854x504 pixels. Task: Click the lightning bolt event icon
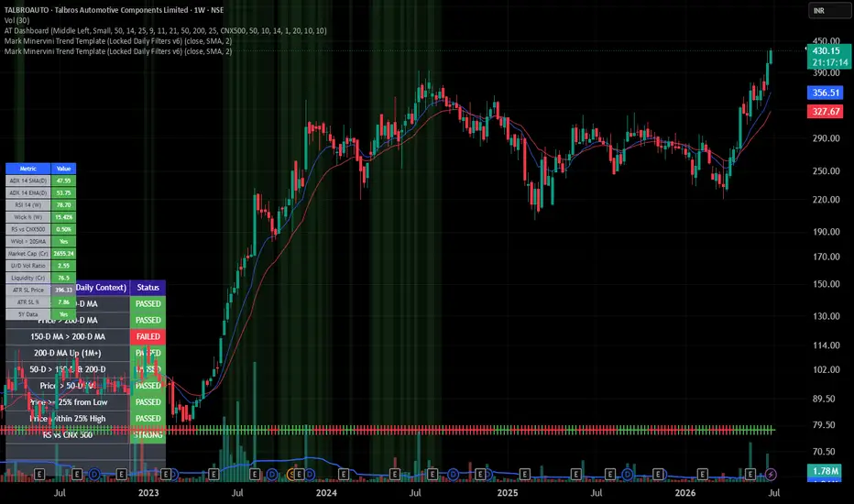click(771, 475)
